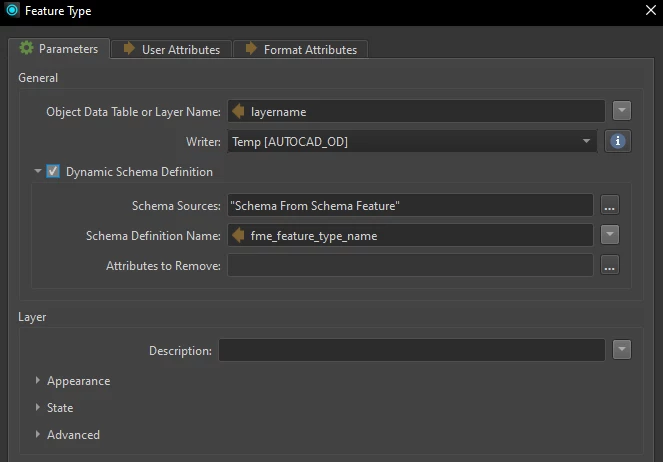
Task: Expand the State section
Action: pos(38,407)
